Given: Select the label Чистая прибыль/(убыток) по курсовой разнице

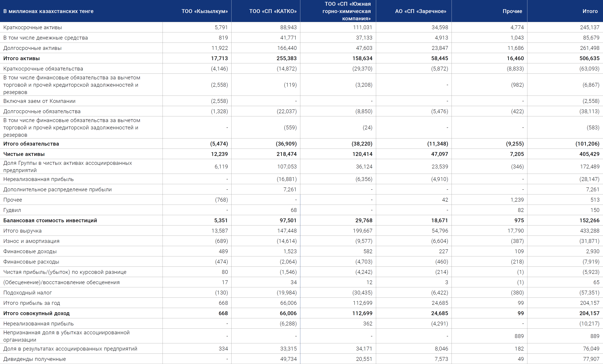Looking at the screenshot, I should 65,272.
